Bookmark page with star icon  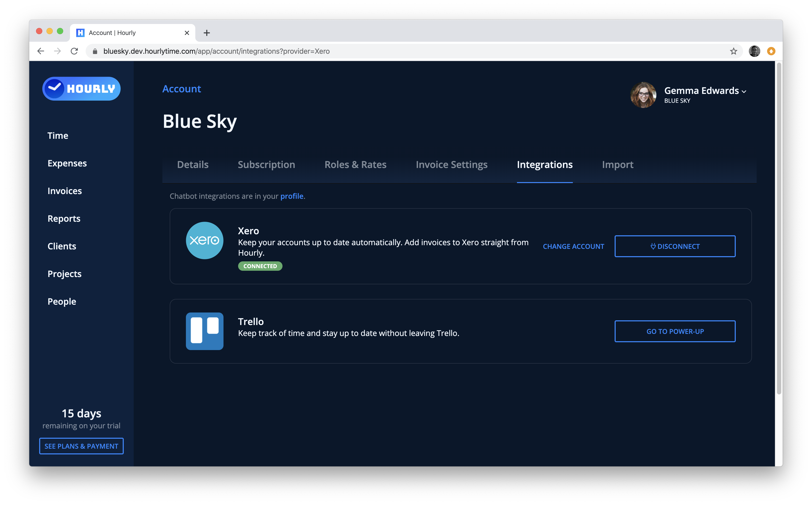pos(733,51)
